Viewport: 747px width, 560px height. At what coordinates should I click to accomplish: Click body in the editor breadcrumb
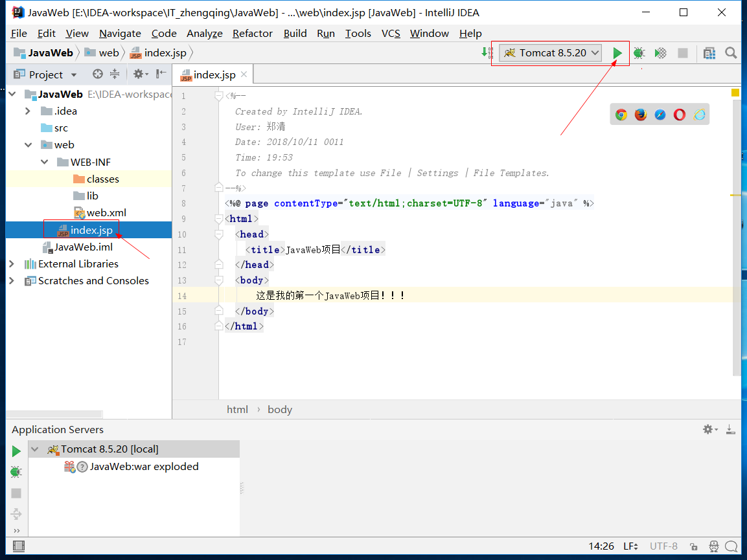tap(280, 410)
